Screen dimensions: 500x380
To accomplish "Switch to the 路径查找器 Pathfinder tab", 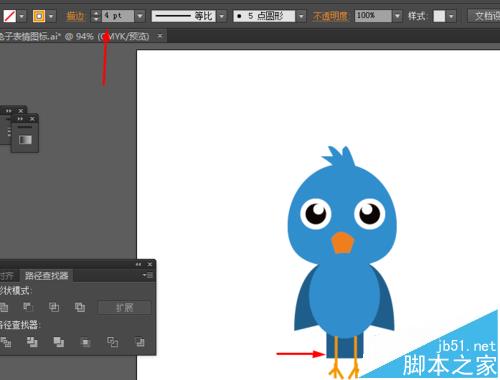I will pos(46,276).
